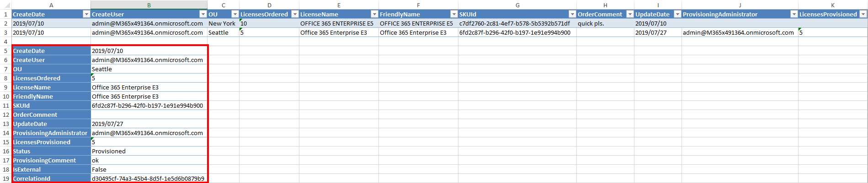Open the CreateUser filter dropdown

[203, 14]
